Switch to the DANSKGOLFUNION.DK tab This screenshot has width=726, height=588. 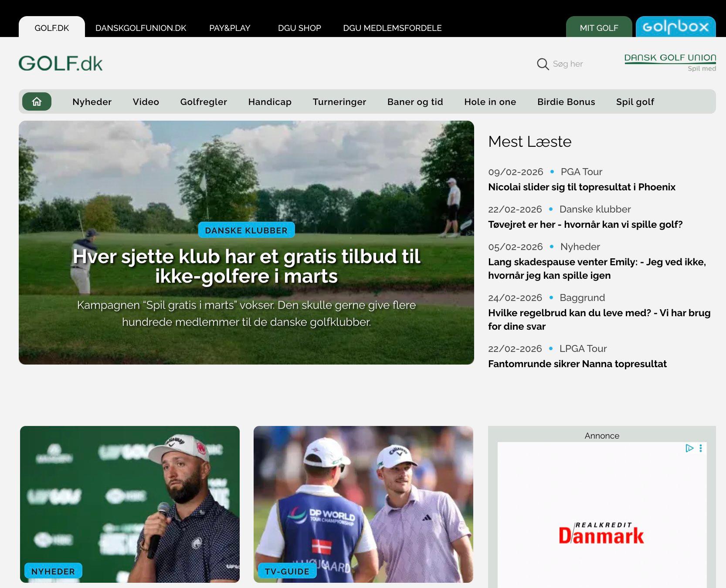[141, 27]
